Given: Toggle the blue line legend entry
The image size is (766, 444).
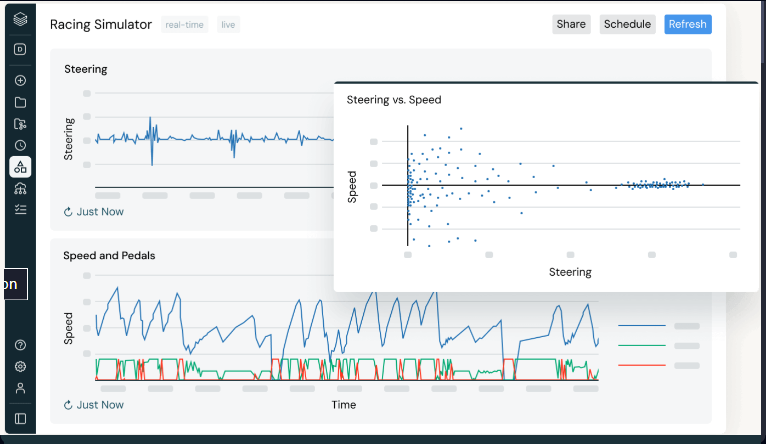Looking at the screenshot, I should [658, 326].
